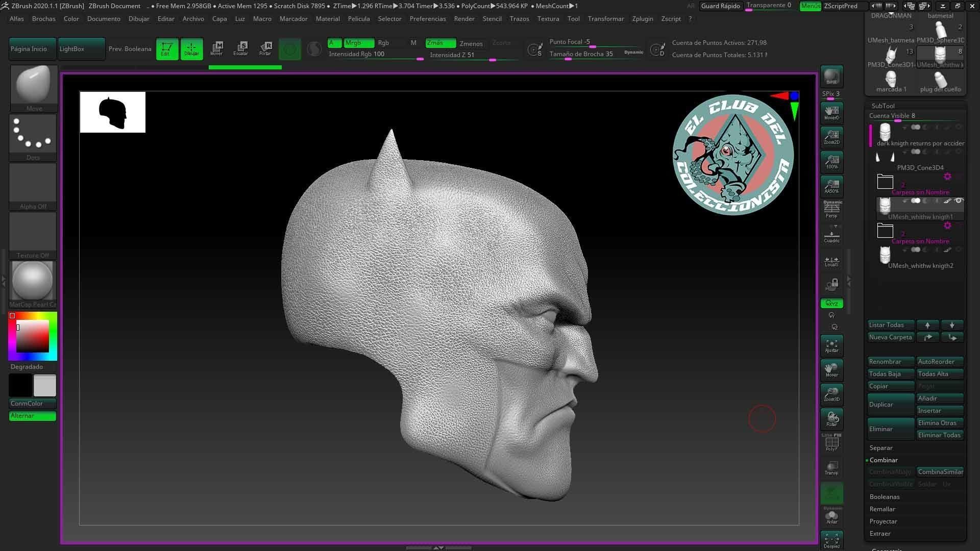Screen dimensions: 980x551
Task: Toggle Persp perspective view
Action: [831, 210]
